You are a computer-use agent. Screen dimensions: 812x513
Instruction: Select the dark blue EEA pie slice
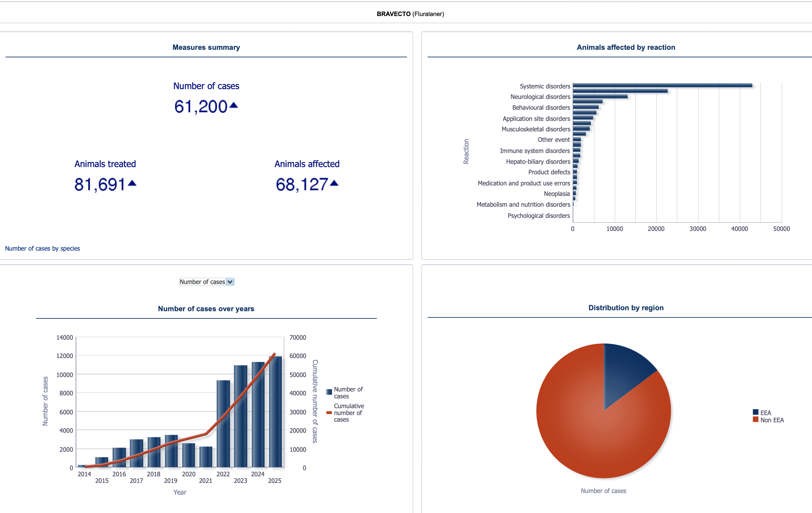click(624, 371)
